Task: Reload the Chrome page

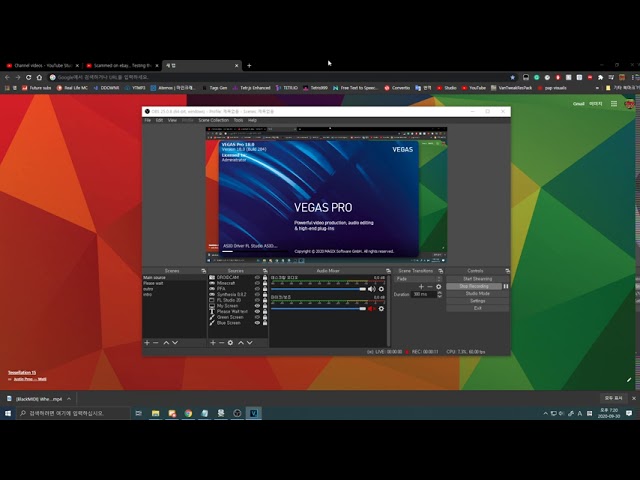Action: coord(29,77)
